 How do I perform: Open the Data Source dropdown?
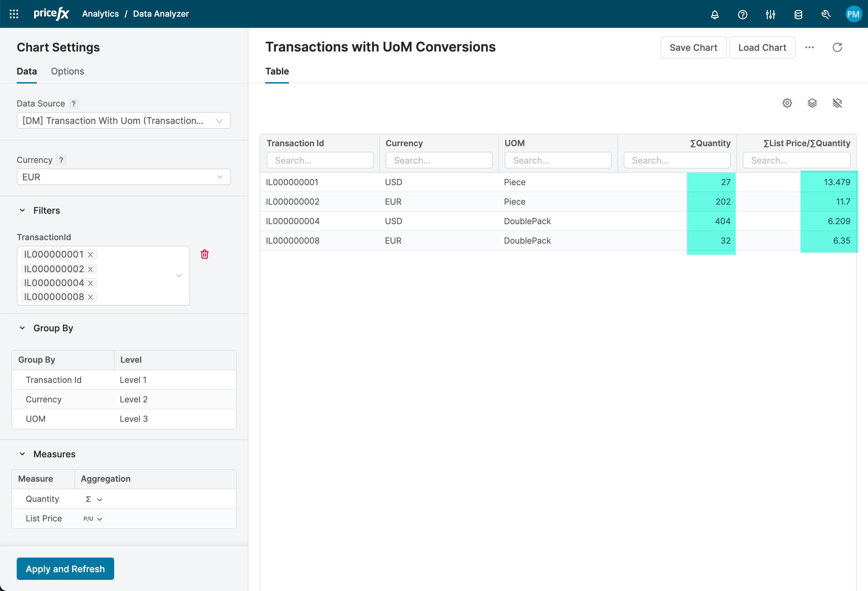click(x=124, y=121)
